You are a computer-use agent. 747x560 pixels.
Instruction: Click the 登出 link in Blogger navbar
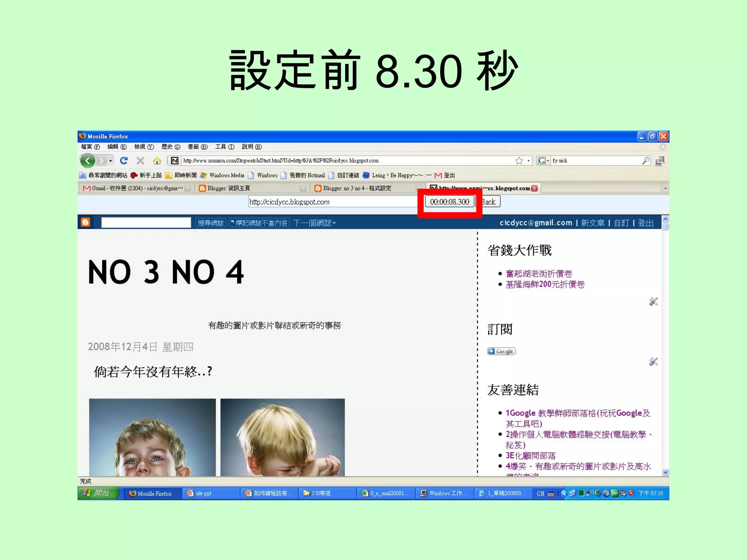pyautogui.click(x=646, y=223)
